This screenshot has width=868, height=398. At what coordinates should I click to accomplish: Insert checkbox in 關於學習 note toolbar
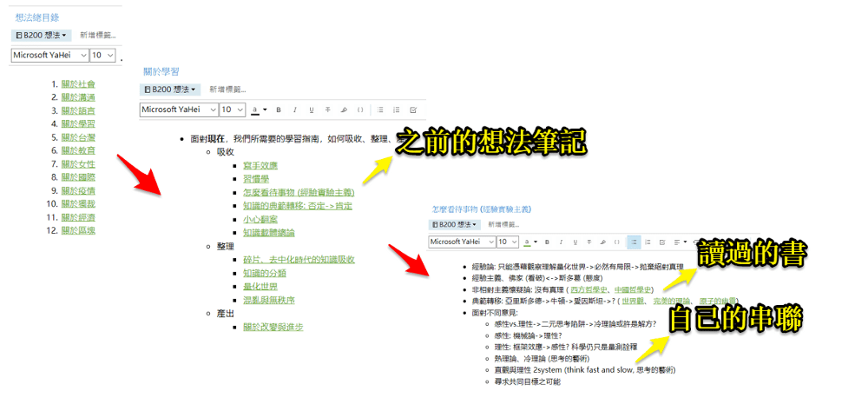tap(413, 110)
